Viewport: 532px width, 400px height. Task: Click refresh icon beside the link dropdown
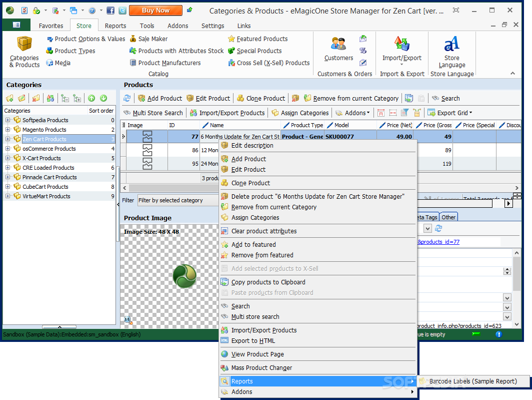[x=438, y=228]
